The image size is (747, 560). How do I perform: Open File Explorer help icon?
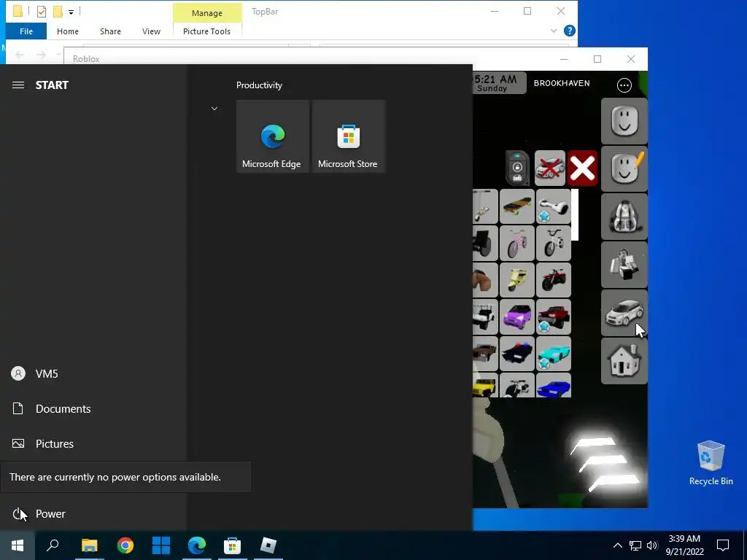569,31
